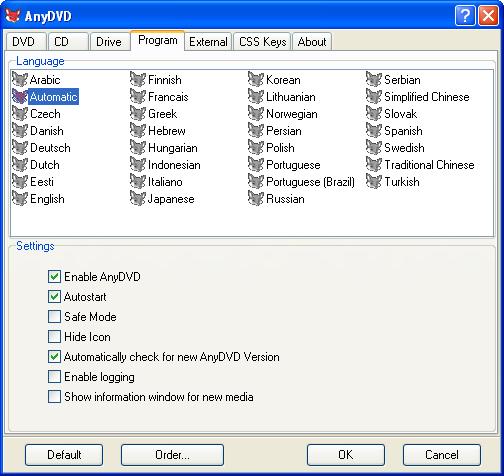Select the Program tab
The height and width of the screenshot is (476, 504).
click(x=158, y=40)
